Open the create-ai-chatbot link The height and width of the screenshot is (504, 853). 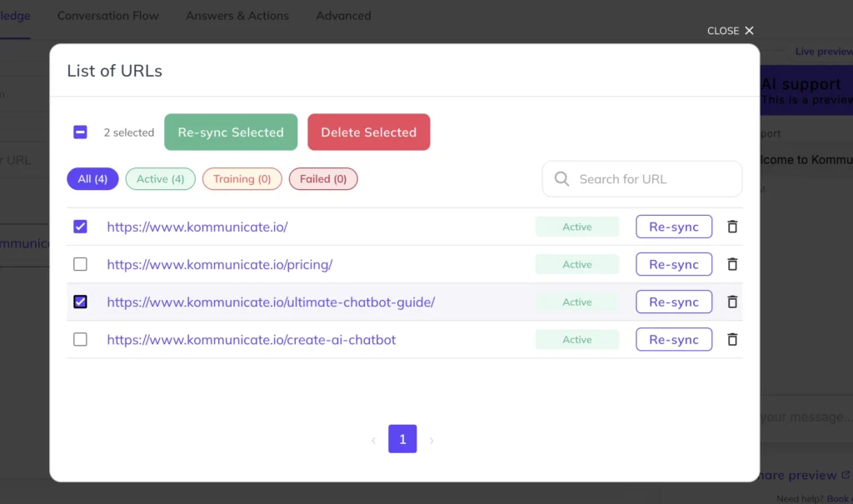pos(252,339)
